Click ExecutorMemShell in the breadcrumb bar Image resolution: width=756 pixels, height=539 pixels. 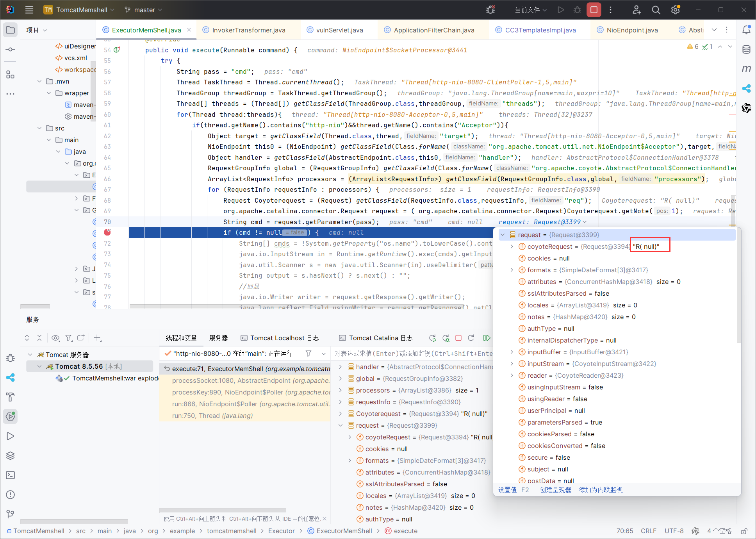click(x=340, y=531)
